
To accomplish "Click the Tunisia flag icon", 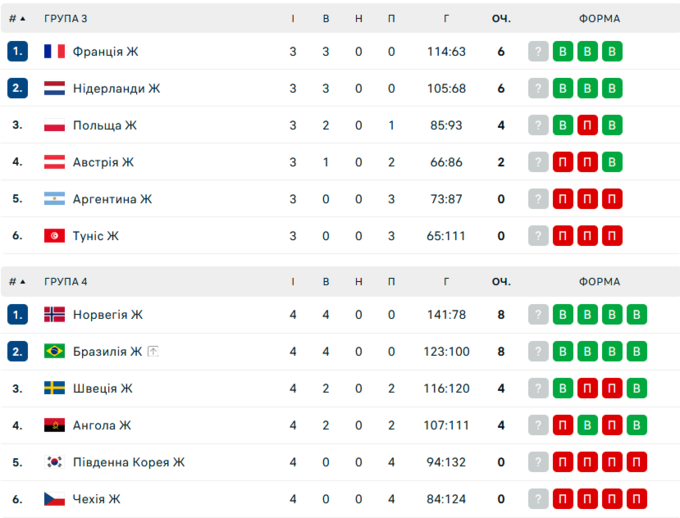I will (54, 236).
